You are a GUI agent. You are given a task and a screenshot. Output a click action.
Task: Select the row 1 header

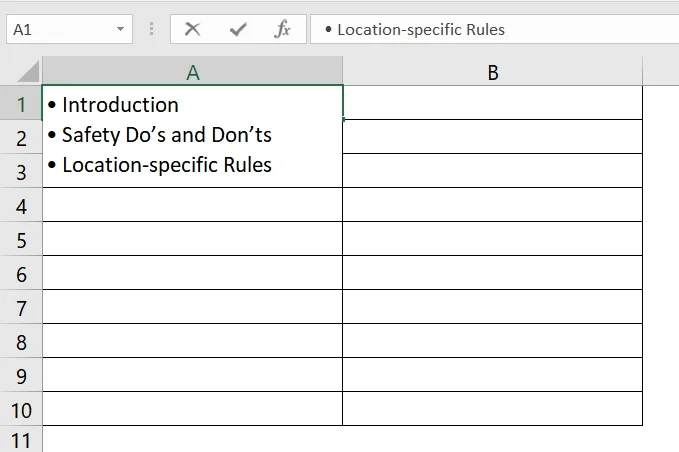point(21,103)
